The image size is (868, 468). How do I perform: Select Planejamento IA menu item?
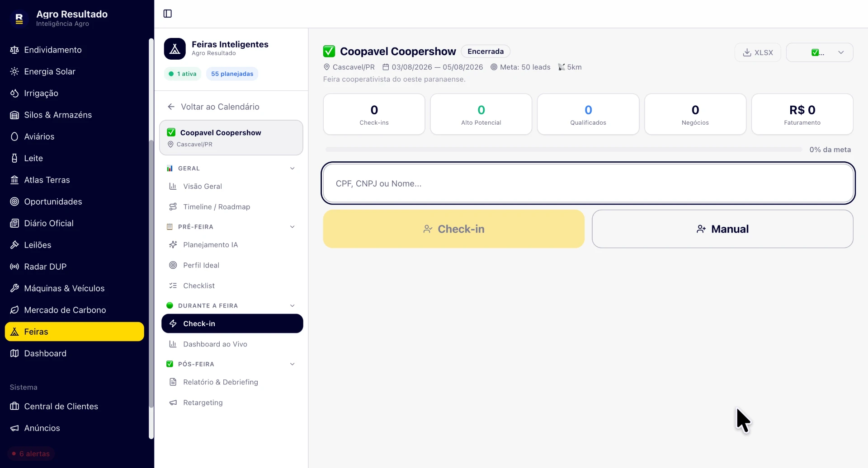232,245
